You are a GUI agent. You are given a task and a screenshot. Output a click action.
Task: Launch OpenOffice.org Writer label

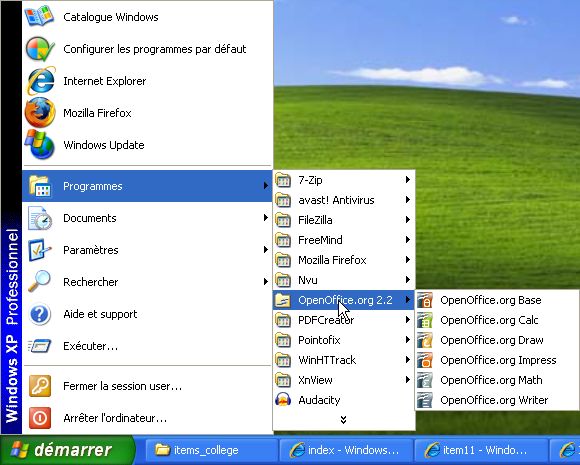click(x=494, y=400)
